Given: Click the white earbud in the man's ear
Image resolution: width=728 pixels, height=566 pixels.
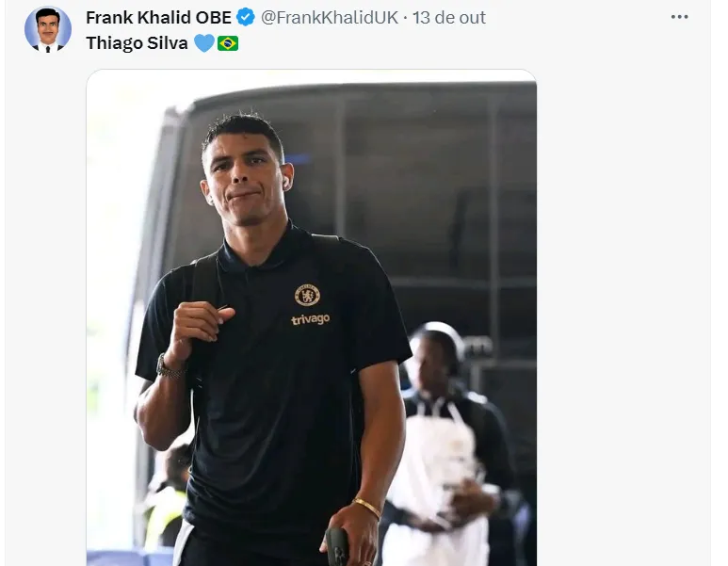Looking at the screenshot, I should [285, 181].
